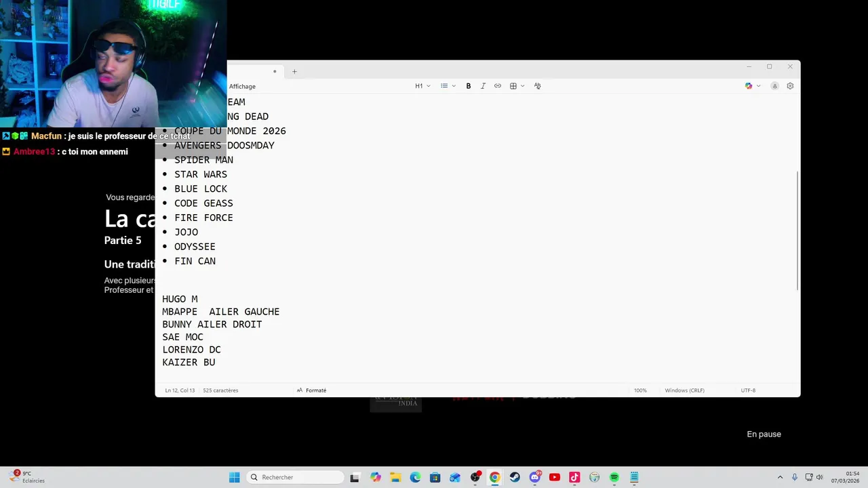Click the line AVENGERS DOOSMDAY

[x=224, y=145]
